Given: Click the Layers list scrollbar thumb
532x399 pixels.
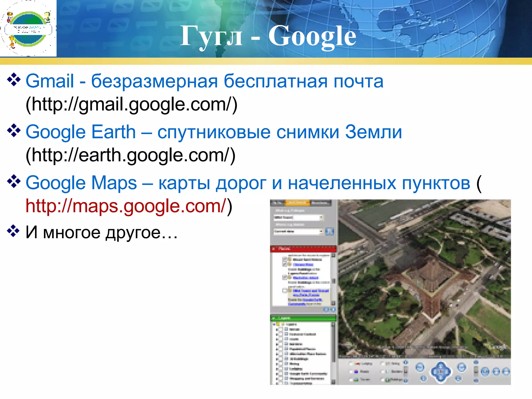Looking at the screenshot, I should click(x=333, y=344).
